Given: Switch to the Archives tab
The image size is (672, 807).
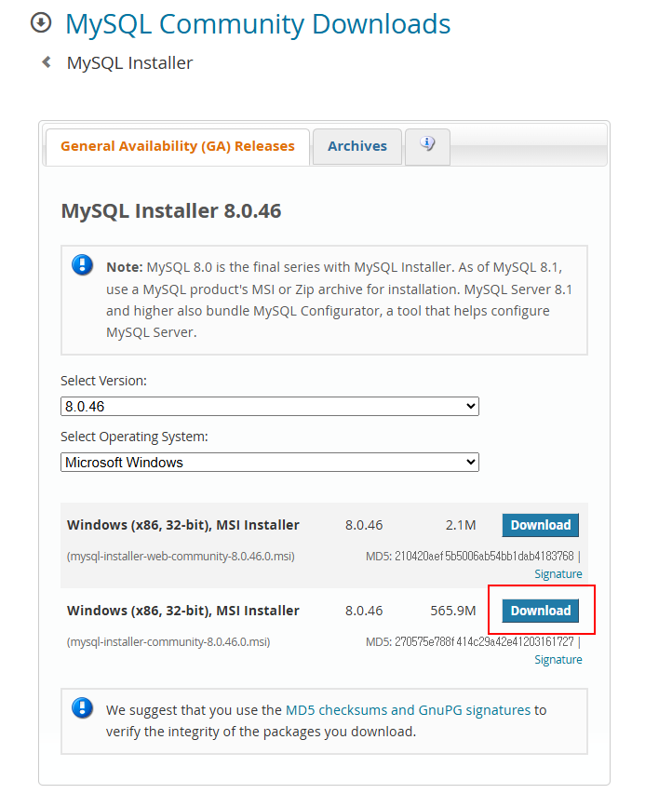Looking at the screenshot, I should point(357,147).
